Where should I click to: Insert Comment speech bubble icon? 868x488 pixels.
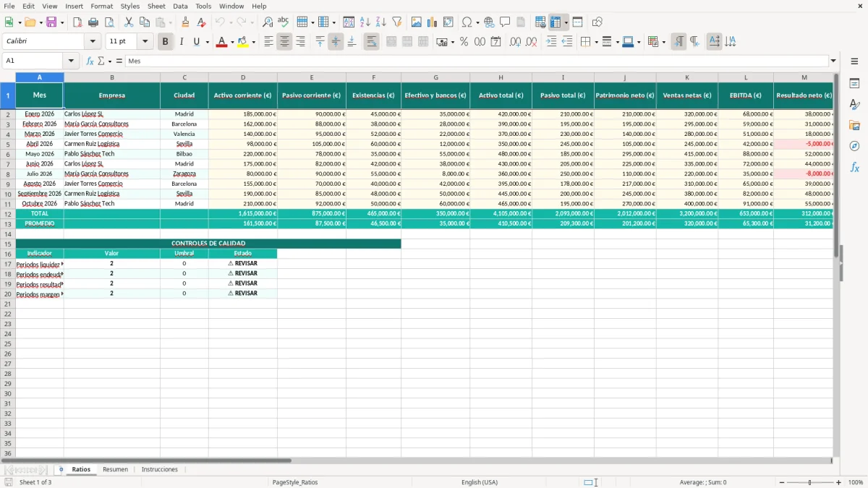click(x=506, y=22)
